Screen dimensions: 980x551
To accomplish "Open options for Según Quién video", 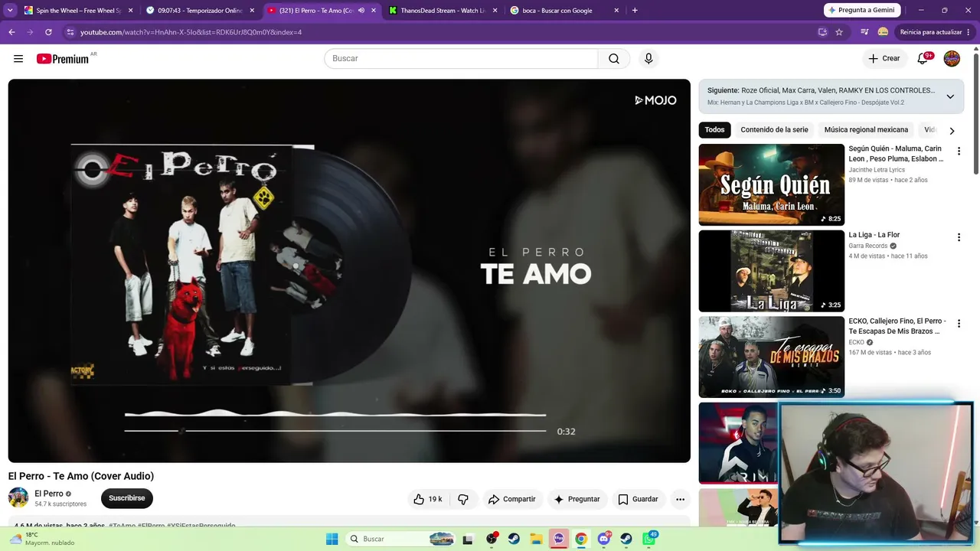I will (959, 152).
